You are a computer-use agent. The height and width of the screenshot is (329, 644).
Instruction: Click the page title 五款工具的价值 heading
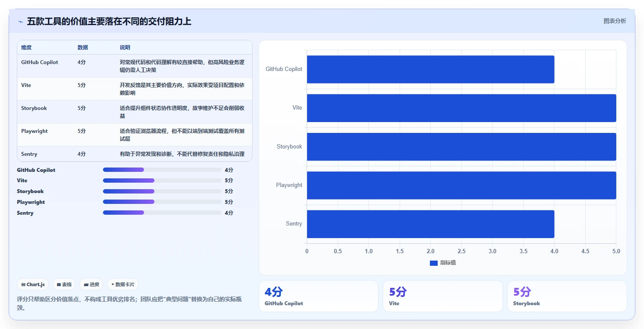click(109, 21)
